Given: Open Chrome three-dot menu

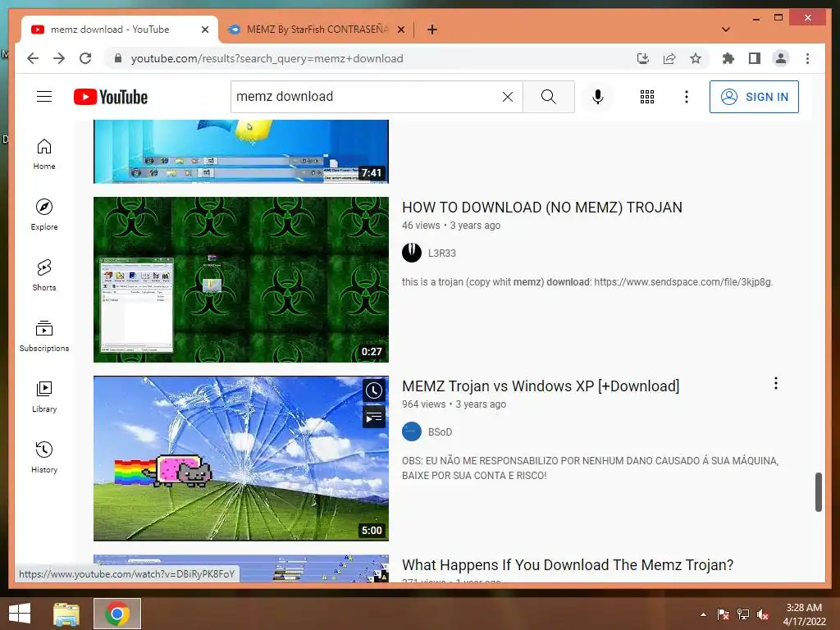Looking at the screenshot, I should click(807, 58).
